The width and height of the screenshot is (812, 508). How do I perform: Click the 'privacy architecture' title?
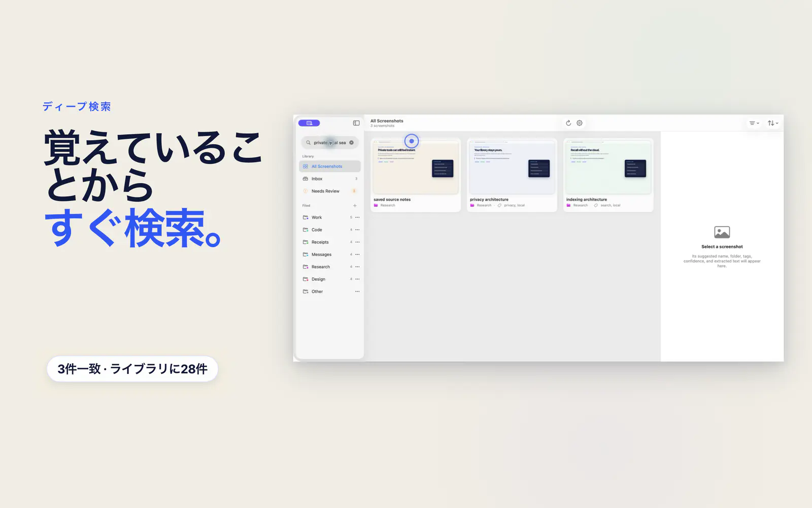click(x=489, y=200)
